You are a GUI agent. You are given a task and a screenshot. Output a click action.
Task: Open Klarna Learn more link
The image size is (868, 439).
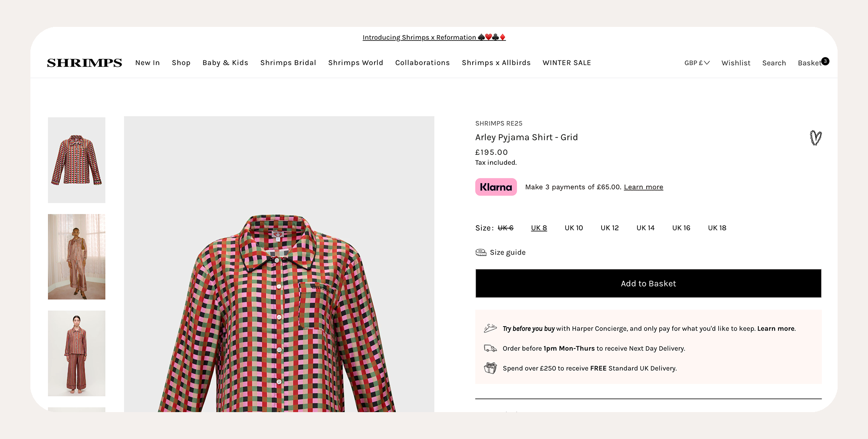[644, 187]
